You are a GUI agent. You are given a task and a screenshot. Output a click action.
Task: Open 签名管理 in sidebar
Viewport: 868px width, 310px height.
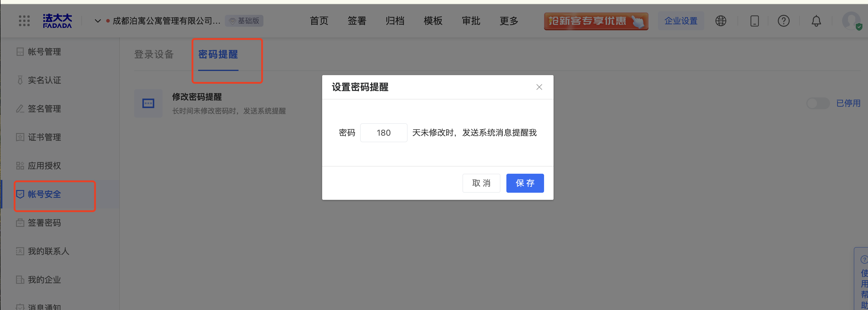click(x=44, y=109)
